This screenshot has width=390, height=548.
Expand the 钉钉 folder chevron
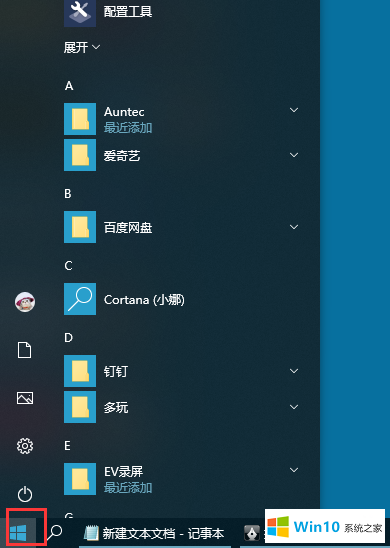pos(294,371)
